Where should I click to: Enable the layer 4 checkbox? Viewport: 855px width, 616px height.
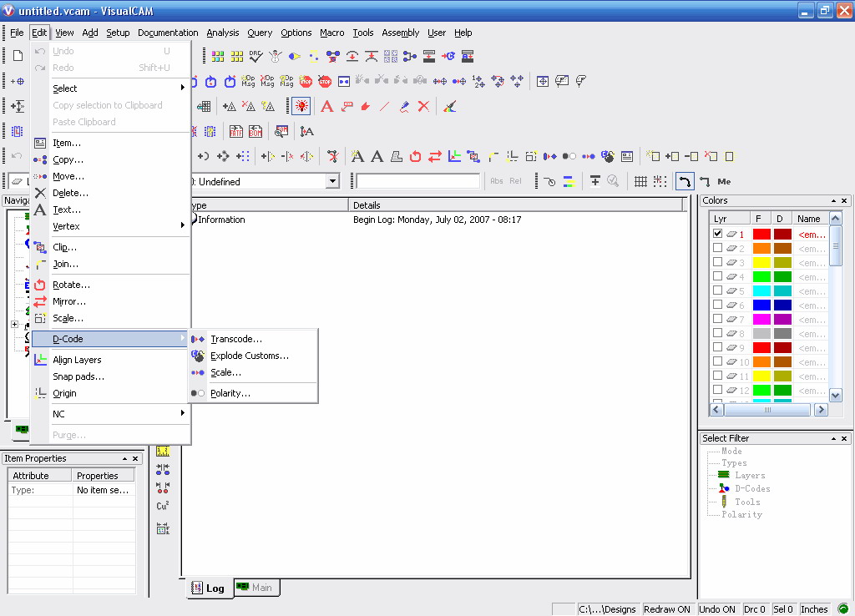tap(717, 275)
